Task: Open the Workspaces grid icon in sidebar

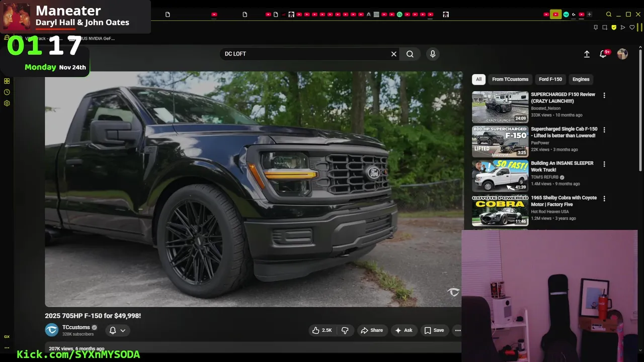Action: click(x=7, y=81)
